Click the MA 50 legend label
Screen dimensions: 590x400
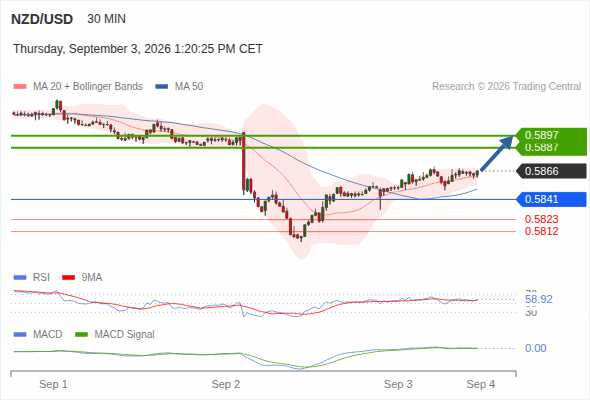189,87
